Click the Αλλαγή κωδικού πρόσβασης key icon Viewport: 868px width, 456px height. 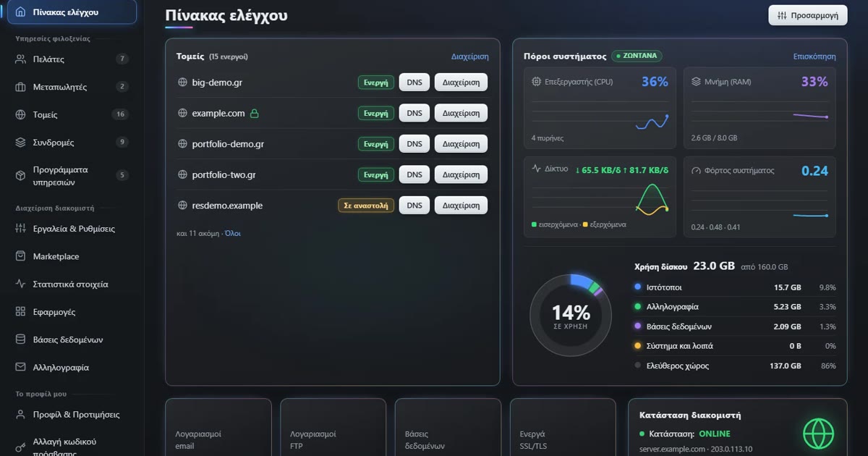click(x=20, y=447)
